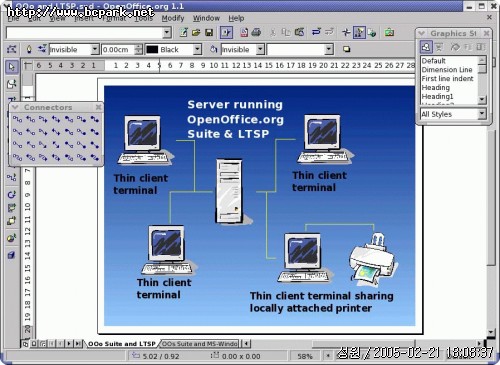Image resolution: width=500 pixels, height=365 pixels.
Task: Undo last action with the blue arrows icon
Action: [x=316, y=32]
